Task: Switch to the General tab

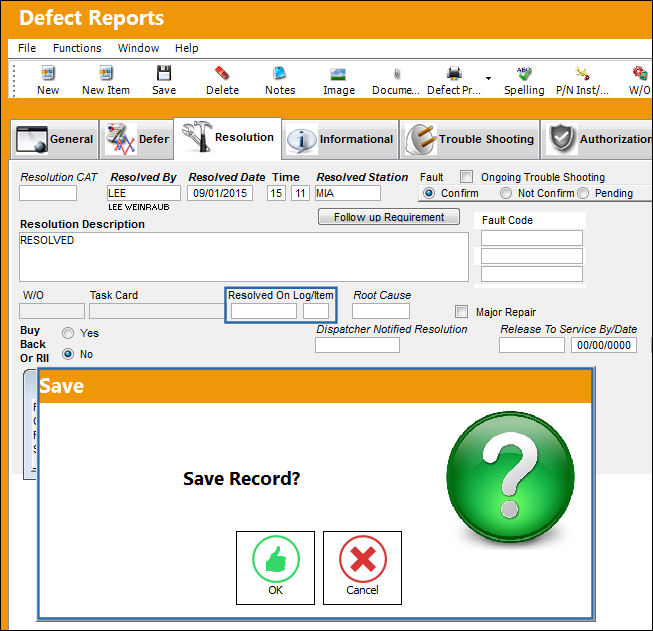Action: pyautogui.click(x=55, y=139)
